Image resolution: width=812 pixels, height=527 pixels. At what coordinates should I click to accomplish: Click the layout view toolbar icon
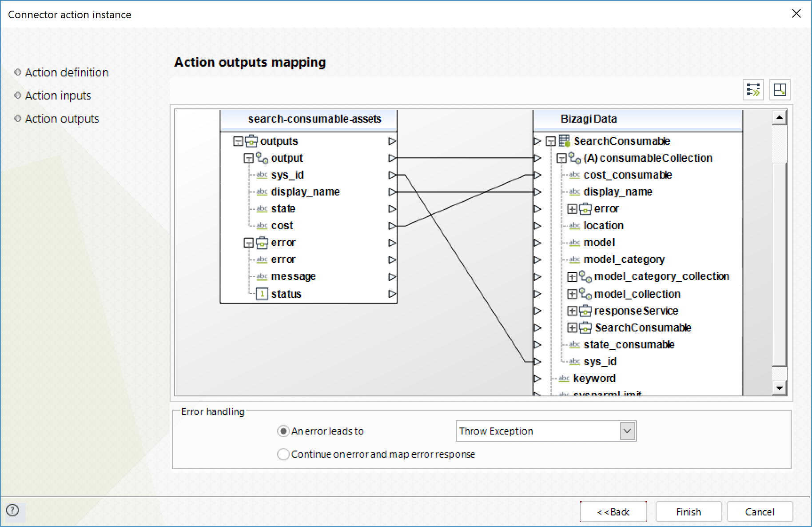click(x=780, y=89)
